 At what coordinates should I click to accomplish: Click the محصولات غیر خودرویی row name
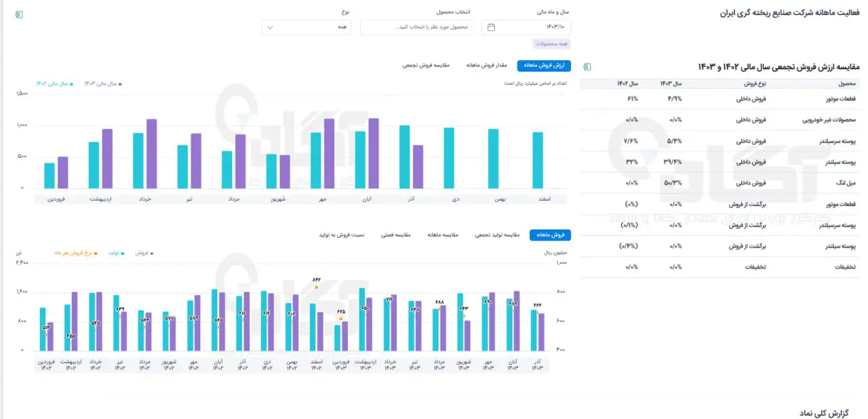click(830, 120)
